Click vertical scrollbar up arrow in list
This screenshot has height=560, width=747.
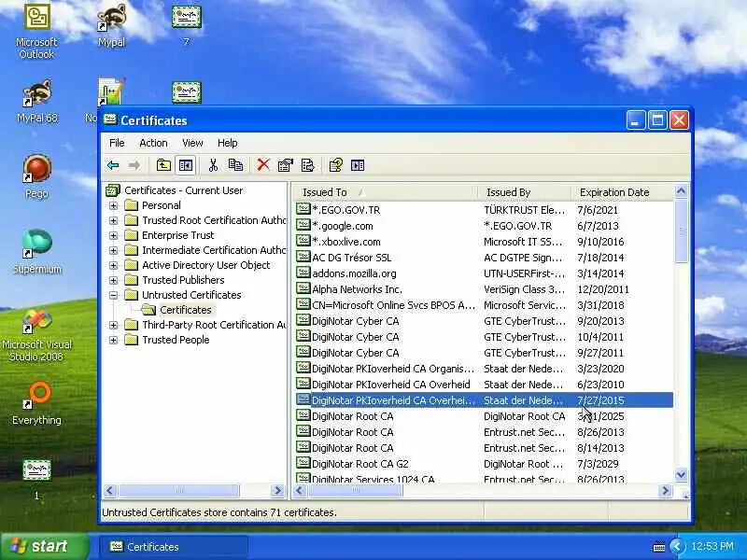tap(682, 191)
